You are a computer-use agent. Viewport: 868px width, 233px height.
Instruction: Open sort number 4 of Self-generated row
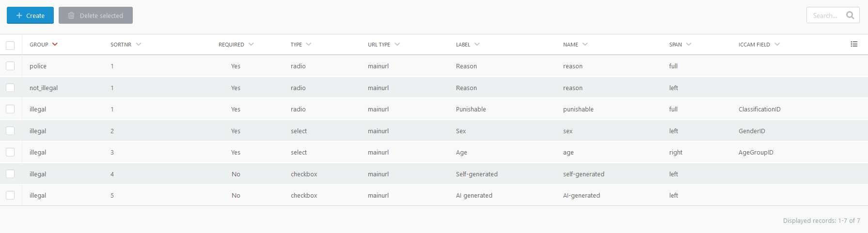pyautogui.click(x=112, y=174)
